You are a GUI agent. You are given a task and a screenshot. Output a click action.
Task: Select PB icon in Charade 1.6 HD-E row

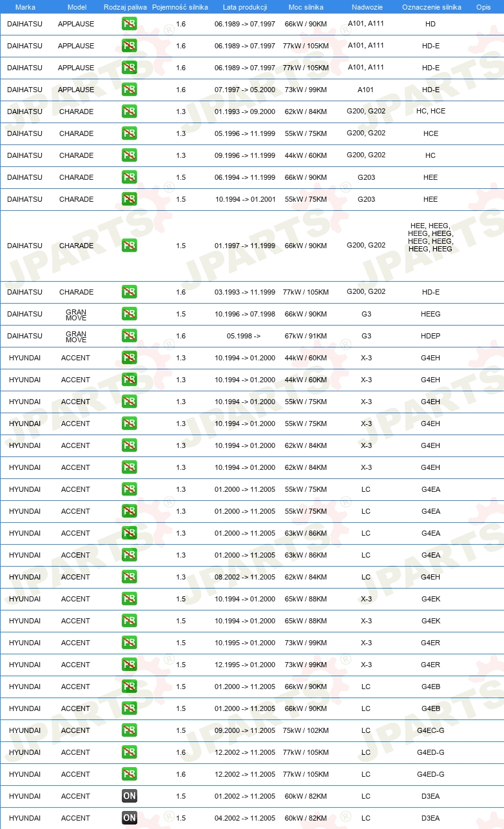[129, 292]
